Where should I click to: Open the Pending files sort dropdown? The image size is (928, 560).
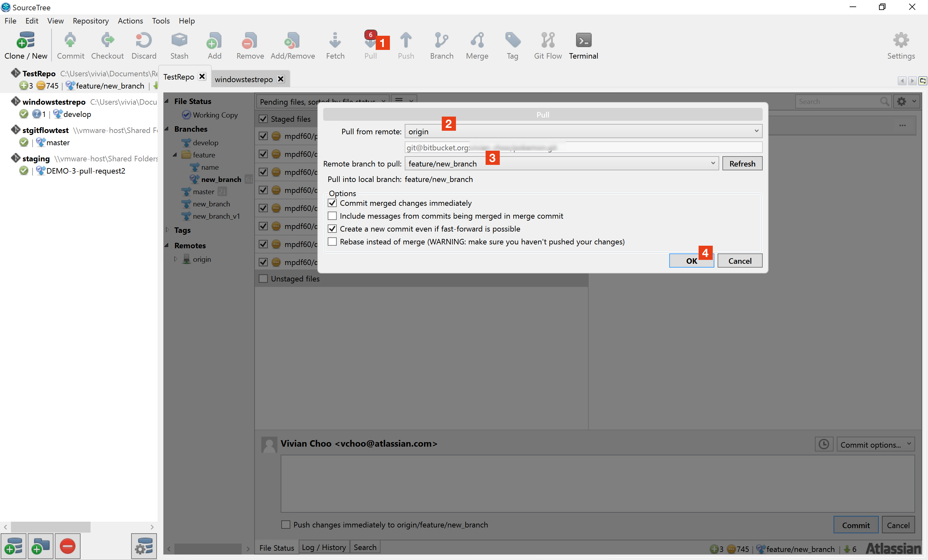point(323,101)
